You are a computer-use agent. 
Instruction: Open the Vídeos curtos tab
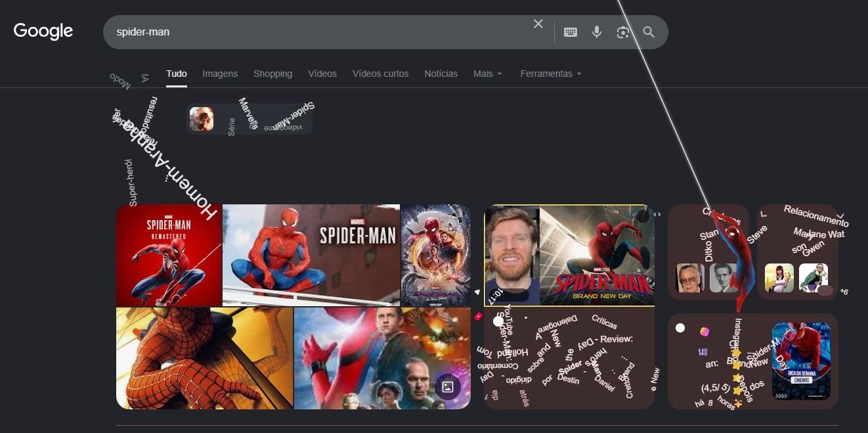pyautogui.click(x=380, y=74)
